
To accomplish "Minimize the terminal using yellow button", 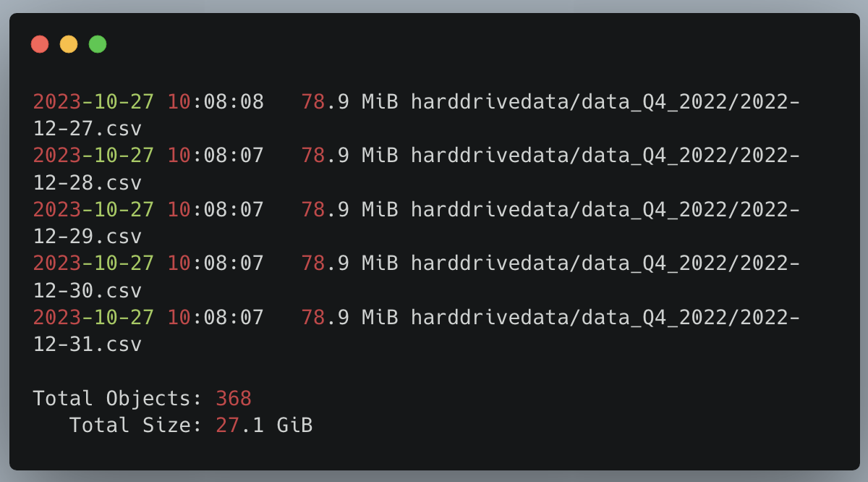I will click(69, 44).
